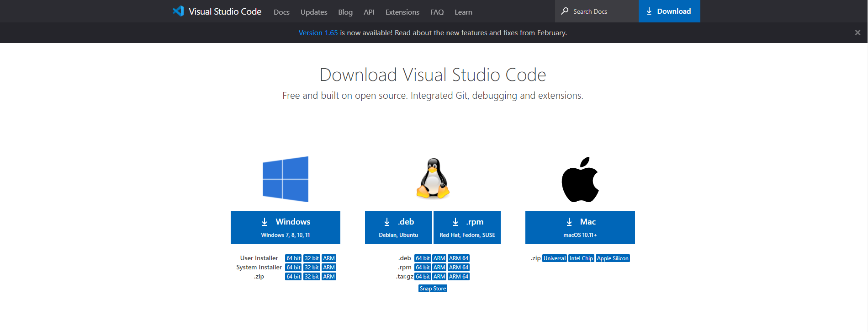
Task: Open the Learn section
Action: pyautogui.click(x=463, y=12)
